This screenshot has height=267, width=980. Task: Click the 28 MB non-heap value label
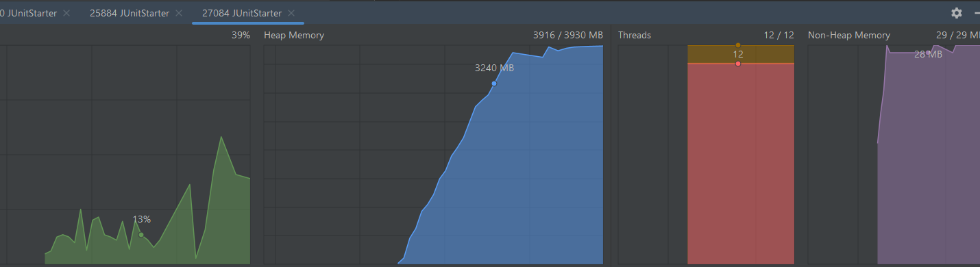click(x=928, y=54)
